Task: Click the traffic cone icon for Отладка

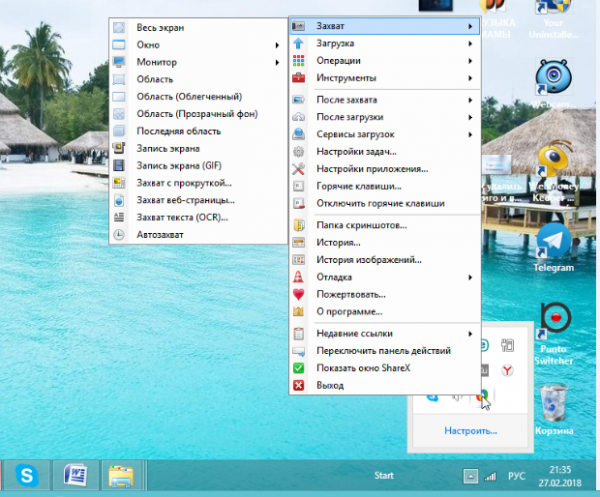Action: (x=298, y=277)
